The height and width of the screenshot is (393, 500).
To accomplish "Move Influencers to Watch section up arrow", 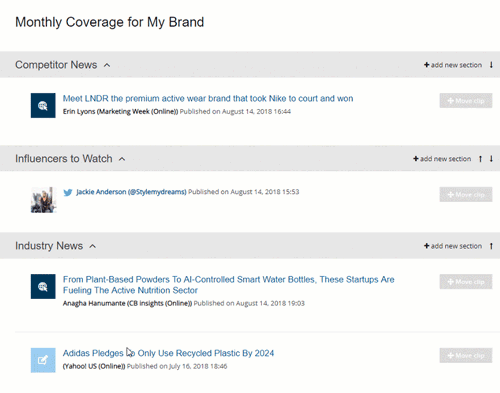I will [x=480, y=159].
